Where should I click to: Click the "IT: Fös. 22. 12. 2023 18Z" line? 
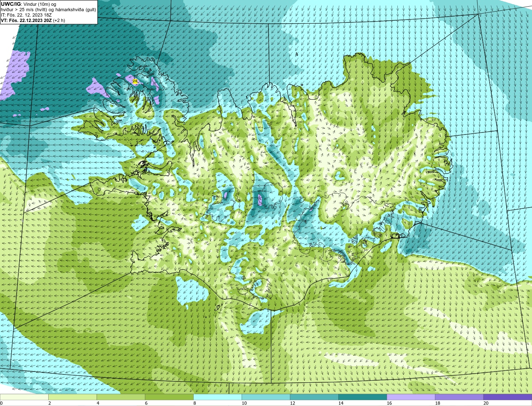[x=27, y=15]
